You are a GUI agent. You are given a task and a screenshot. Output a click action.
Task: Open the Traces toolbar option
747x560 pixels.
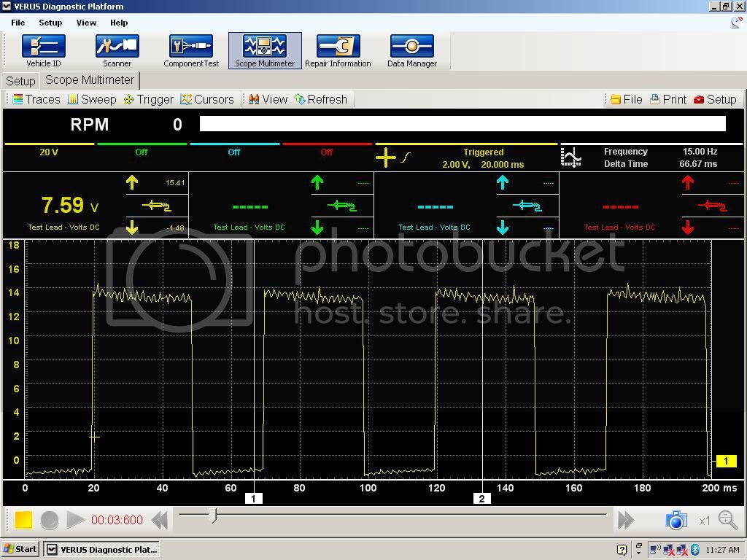pyautogui.click(x=36, y=99)
